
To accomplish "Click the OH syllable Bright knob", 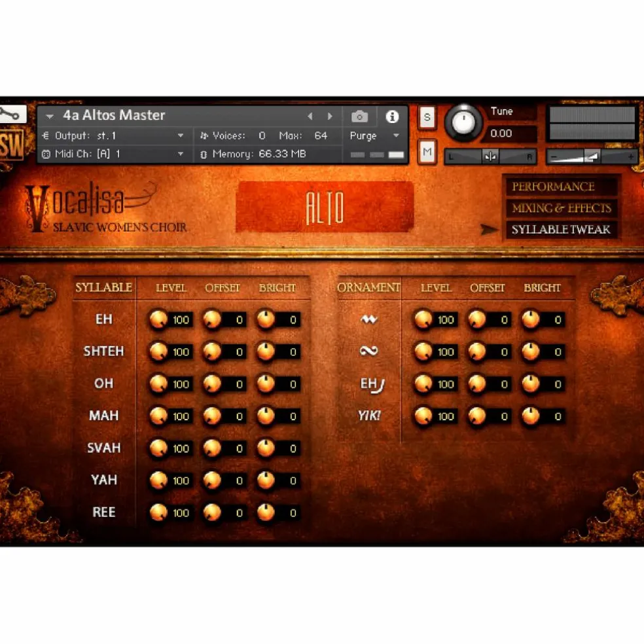I will point(266,384).
